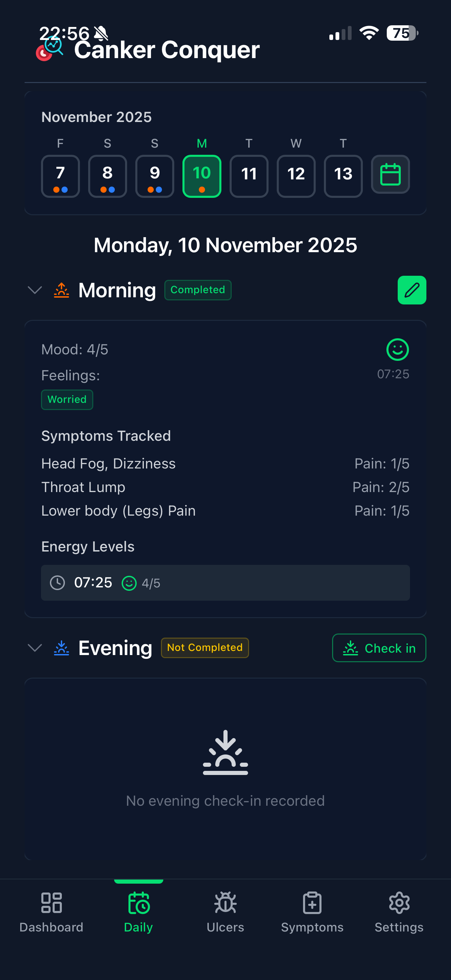Click the green smiley mood icon

click(397, 350)
